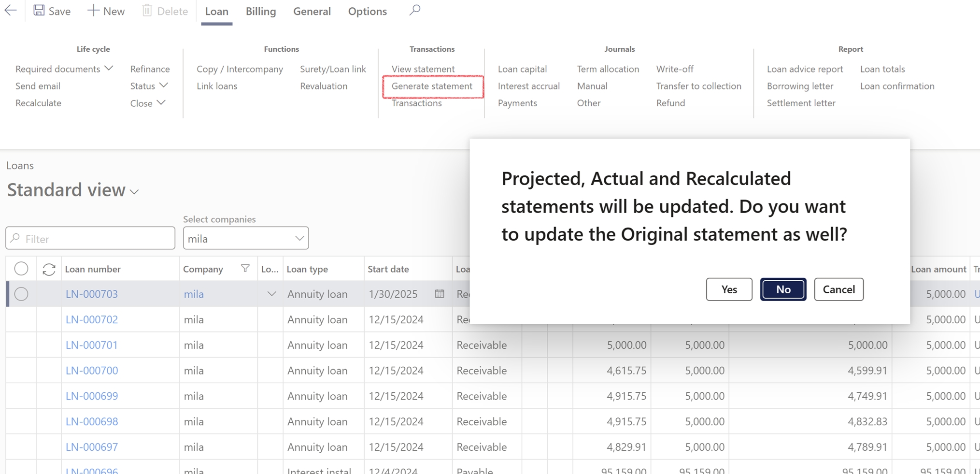Viewport: 980px width, 474px height.
Task: Expand the company dropdown in row LN-000703
Action: [x=271, y=294]
